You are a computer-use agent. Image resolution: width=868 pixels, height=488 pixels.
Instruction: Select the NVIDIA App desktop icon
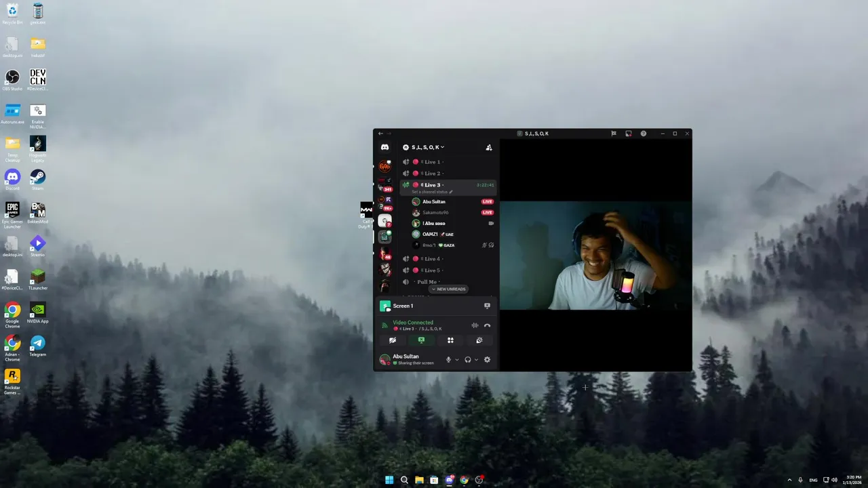click(38, 312)
